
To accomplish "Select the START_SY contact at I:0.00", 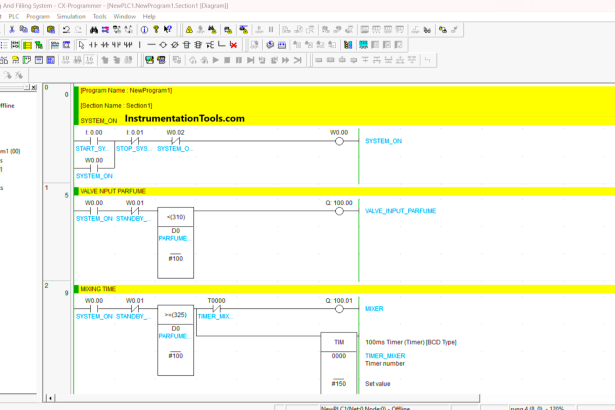I will (94, 141).
